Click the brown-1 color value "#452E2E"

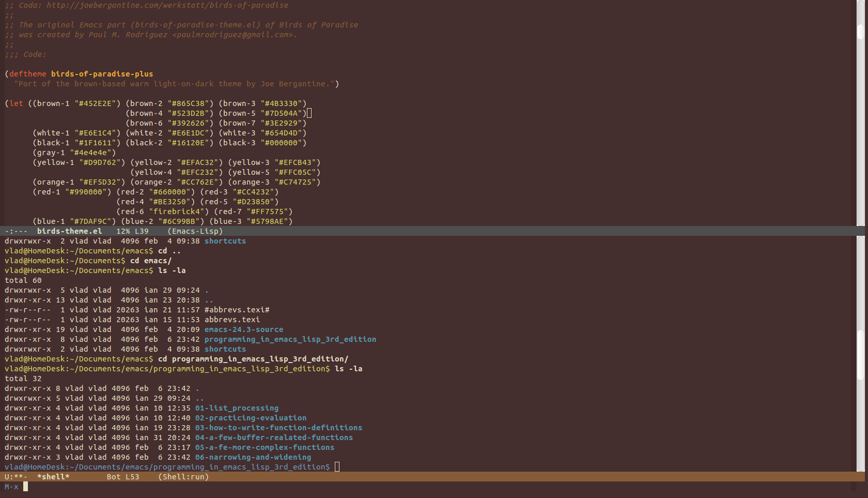98,103
